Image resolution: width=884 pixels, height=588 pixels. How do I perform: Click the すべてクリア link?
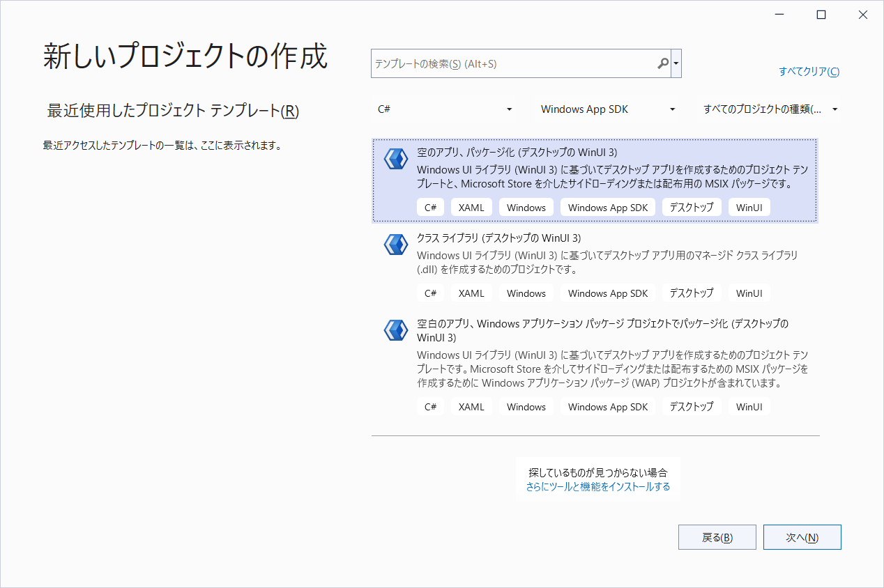tap(809, 71)
